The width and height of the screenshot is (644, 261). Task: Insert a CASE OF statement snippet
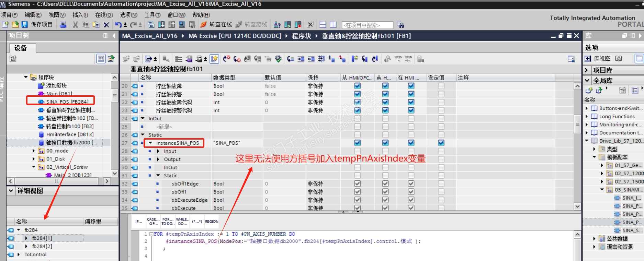153,222
